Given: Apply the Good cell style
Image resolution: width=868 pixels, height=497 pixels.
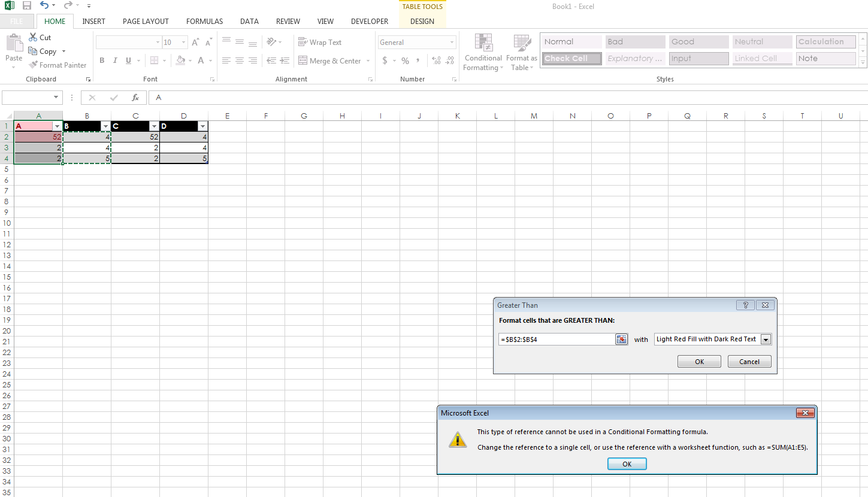Looking at the screenshot, I should [x=698, y=42].
